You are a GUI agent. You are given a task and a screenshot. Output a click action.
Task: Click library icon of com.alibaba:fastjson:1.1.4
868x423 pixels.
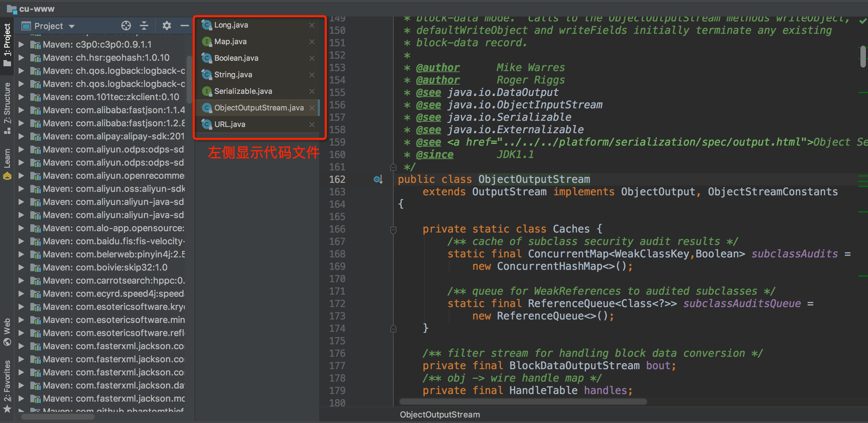[x=35, y=110]
